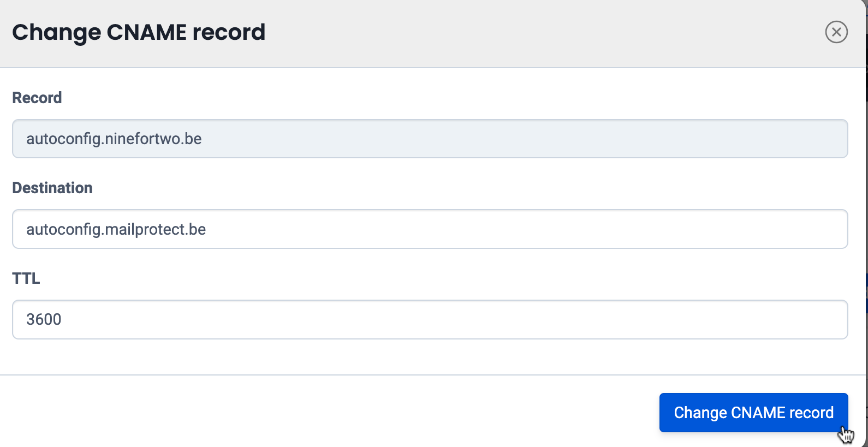Click the circled X icon in header
Image resolution: width=868 pixels, height=447 pixels.
pyautogui.click(x=836, y=32)
